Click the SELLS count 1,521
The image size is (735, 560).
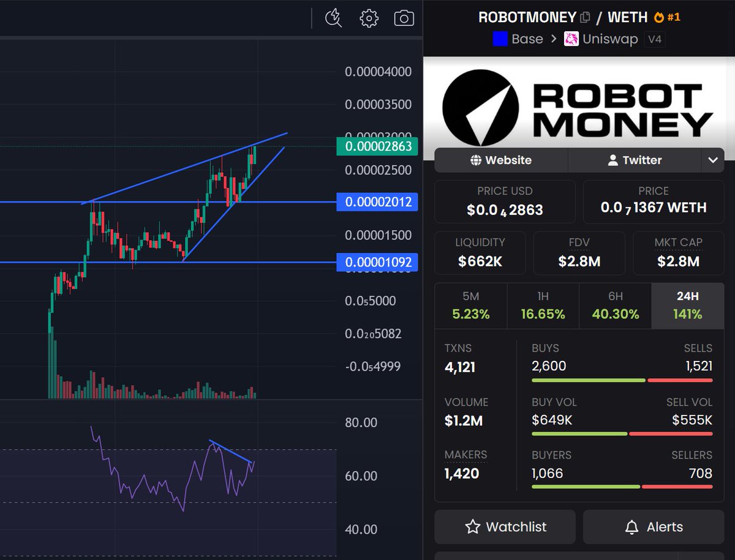pos(699,366)
